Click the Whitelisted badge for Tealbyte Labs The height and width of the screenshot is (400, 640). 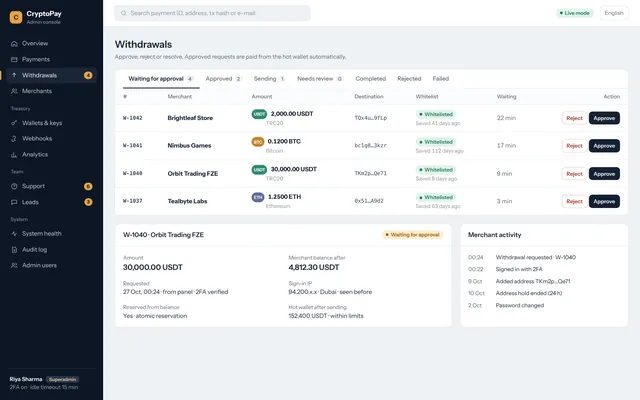436,198
